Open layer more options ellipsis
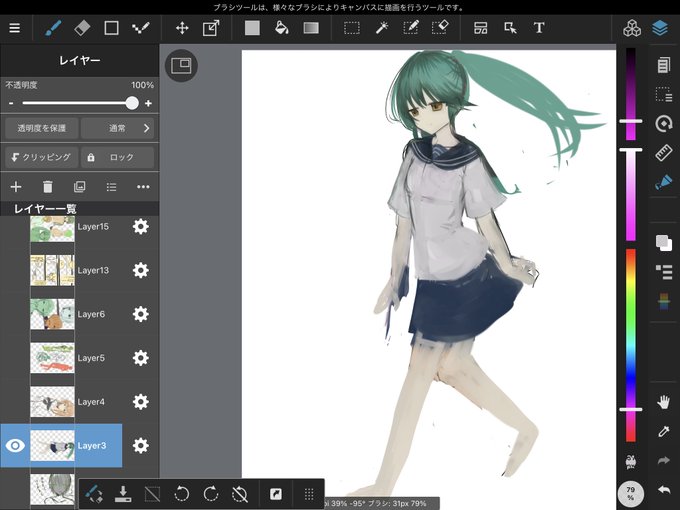Viewport: 680px width, 510px height. [143, 187]
